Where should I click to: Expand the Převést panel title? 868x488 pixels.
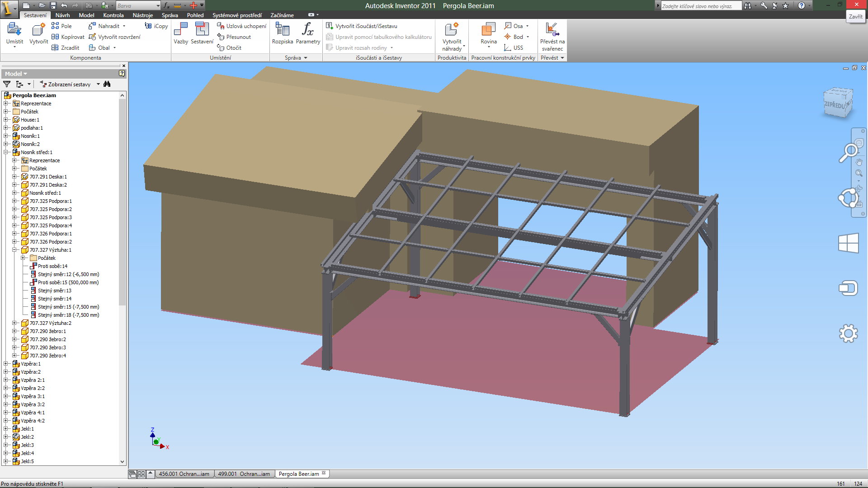tap(552, 58)
